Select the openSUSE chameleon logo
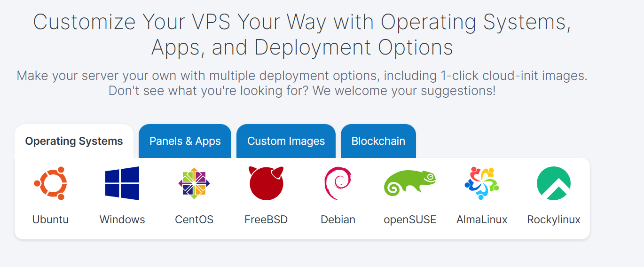This screenshot has width=644, height=267. (x=410, y=183)
